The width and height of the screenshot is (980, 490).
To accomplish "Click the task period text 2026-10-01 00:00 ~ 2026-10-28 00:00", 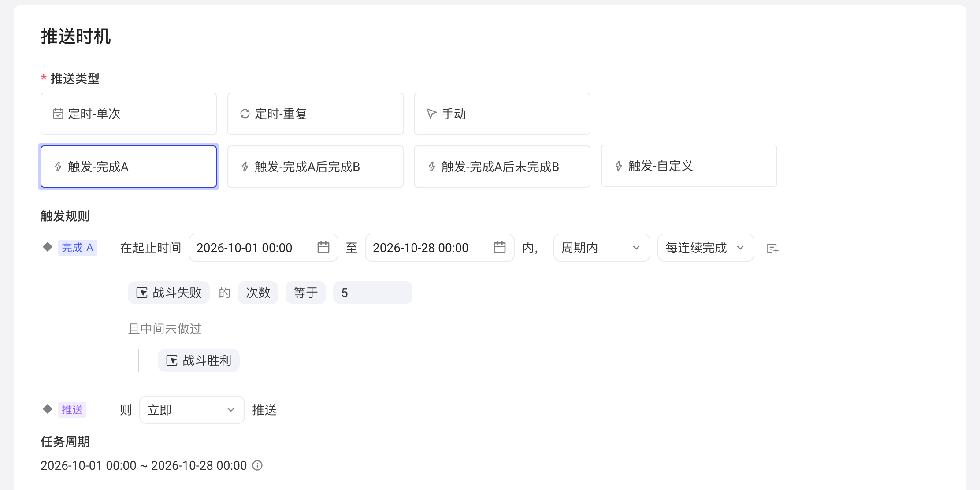I will point(144,465).
